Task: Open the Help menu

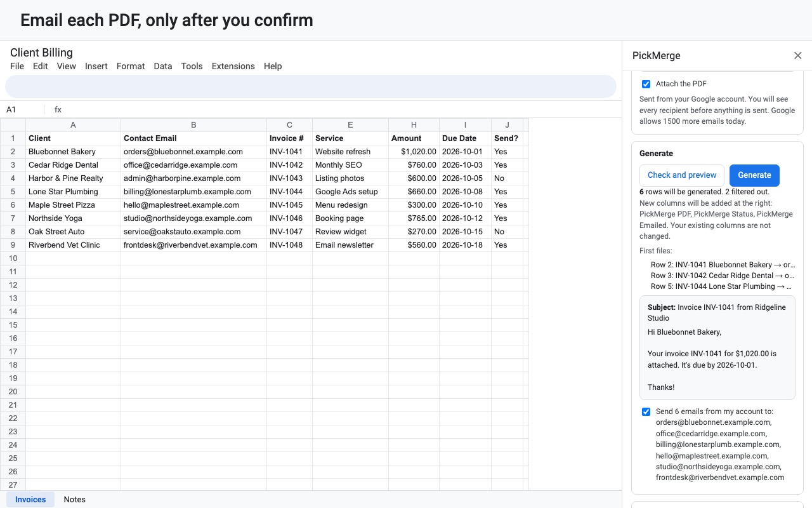Action: (x=273, y=66)
